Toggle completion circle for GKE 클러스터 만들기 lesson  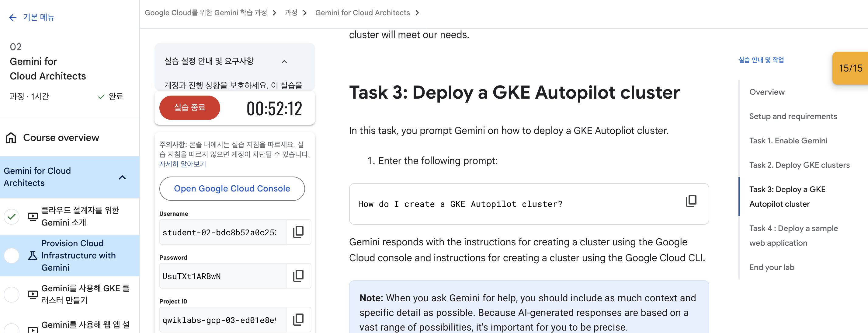[x=12, y=295]
